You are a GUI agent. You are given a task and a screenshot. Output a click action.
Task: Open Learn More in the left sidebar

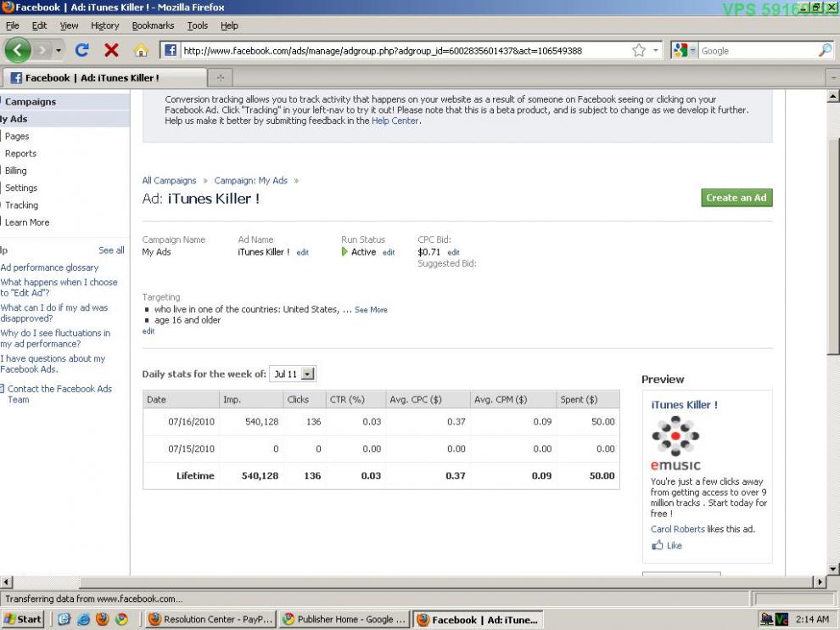coord(27,222)
